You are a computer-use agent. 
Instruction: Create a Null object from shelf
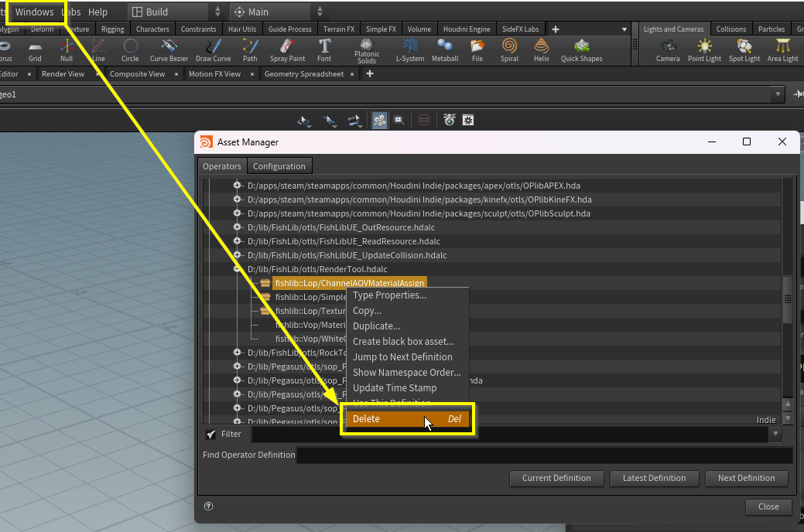(x=67, y=50)
